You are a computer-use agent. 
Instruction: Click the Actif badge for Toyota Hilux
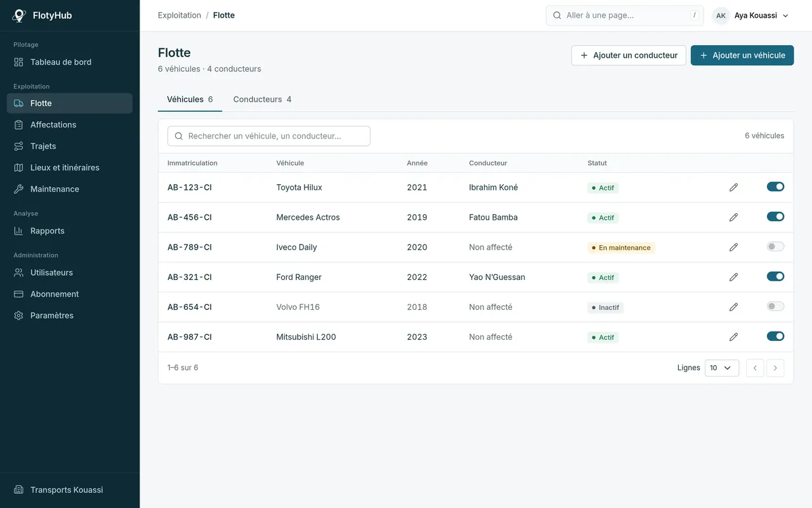click(603, 188)
